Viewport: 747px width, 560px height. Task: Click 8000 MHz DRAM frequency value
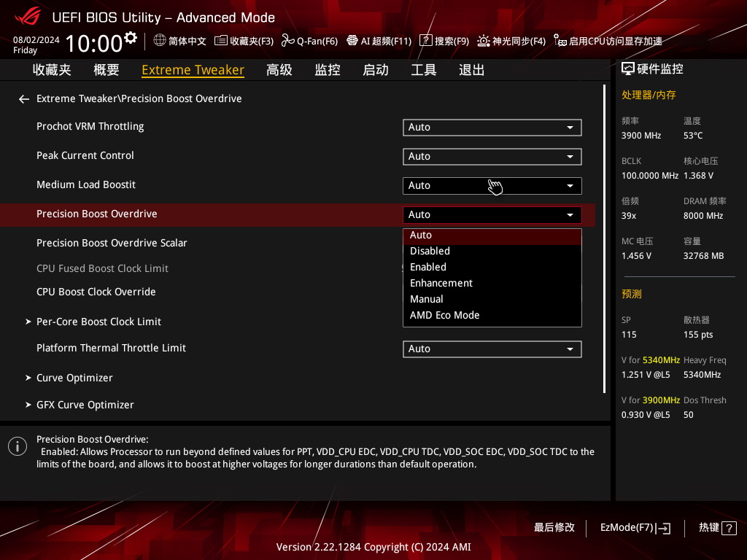click(x=703, y=216)
